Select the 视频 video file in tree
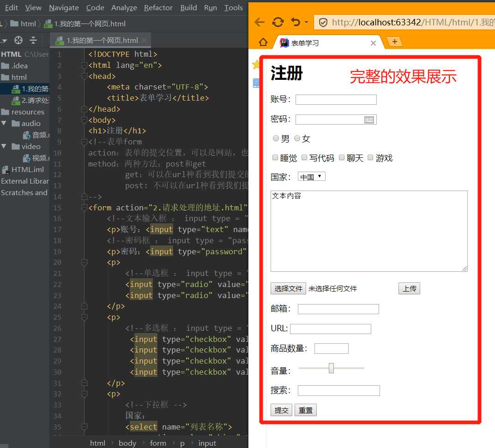Image resolution: width=495 pixels, height=448 pixels. click(36, 158)
